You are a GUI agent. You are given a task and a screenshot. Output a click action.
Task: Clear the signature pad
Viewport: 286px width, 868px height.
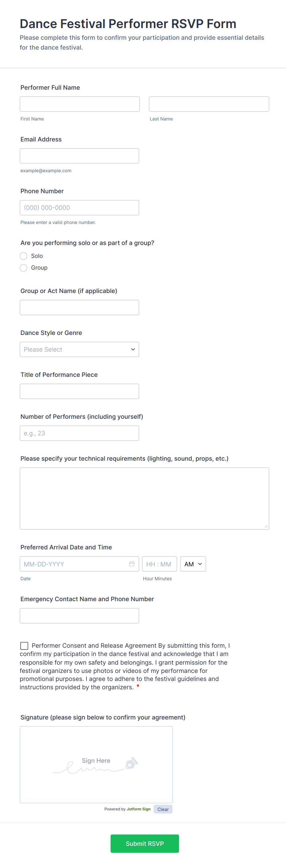(163, 809)
